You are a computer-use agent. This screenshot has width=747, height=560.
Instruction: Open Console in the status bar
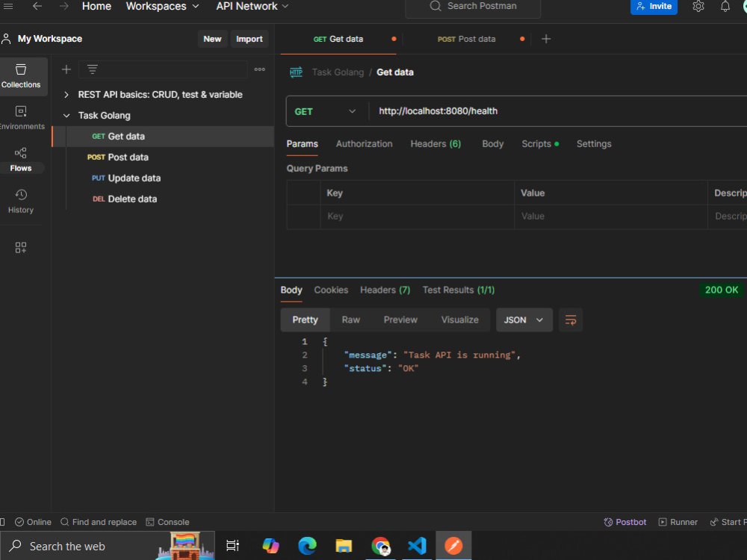click(167, 522)
